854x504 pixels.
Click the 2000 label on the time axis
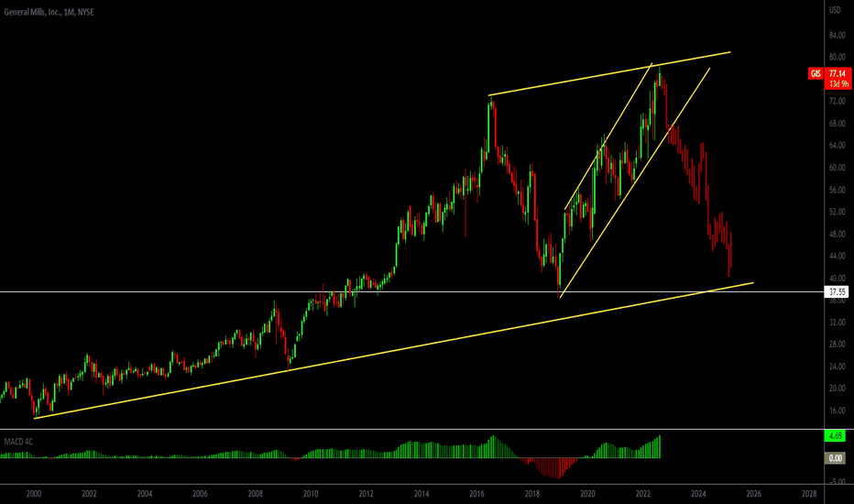34,494
